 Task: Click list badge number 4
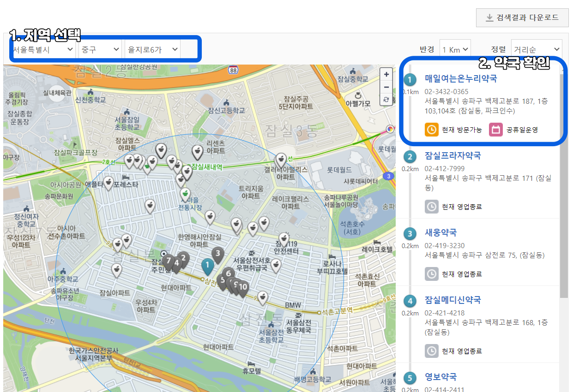[x=410, y=301]
